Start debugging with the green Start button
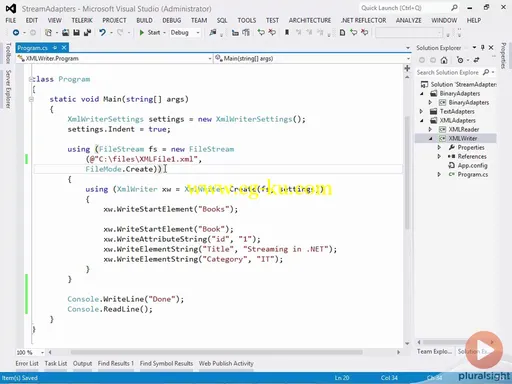This screenshot has height=384, width=512. coord(150,32)
